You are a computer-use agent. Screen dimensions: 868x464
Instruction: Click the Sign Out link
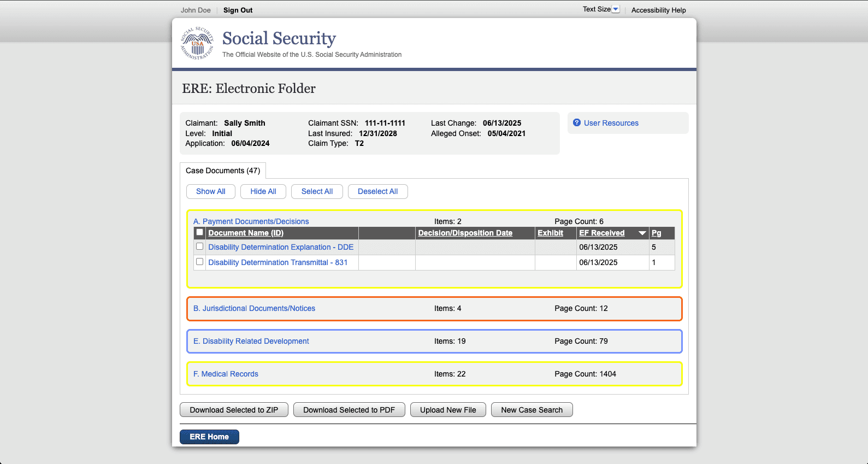238,10
